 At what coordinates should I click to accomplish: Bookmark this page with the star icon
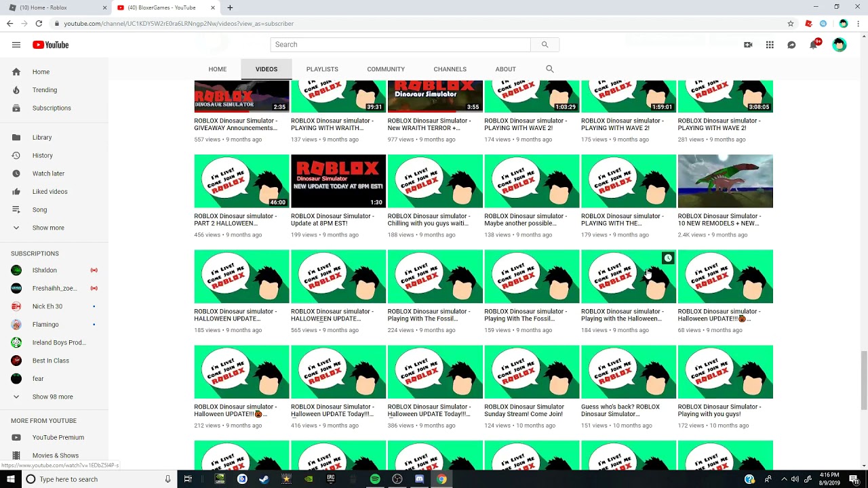point(791,24)
